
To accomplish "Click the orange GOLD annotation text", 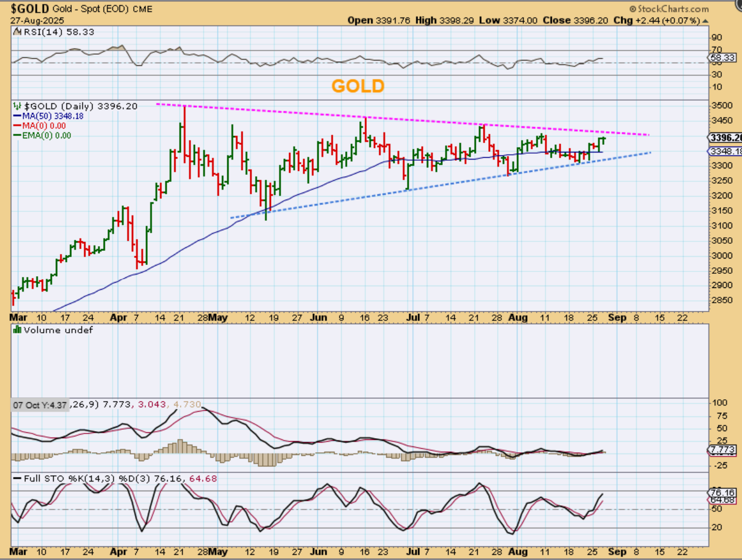I will coord(358,87).
